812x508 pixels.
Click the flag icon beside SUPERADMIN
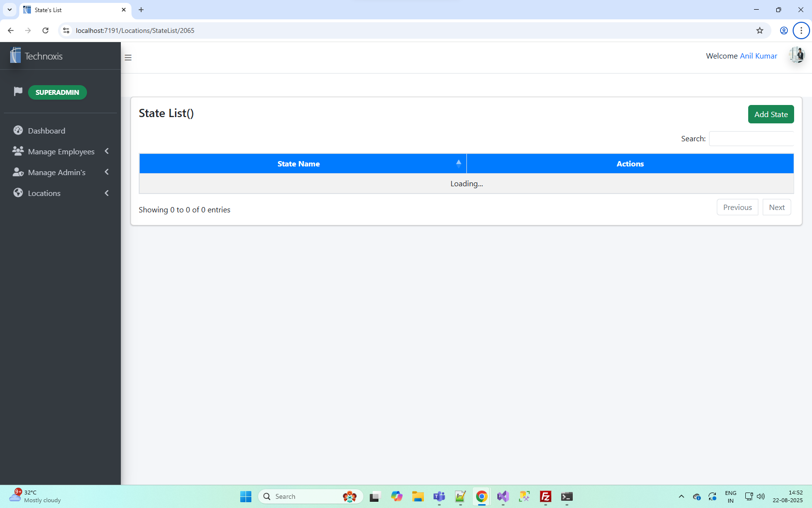(x=18, y=91)
